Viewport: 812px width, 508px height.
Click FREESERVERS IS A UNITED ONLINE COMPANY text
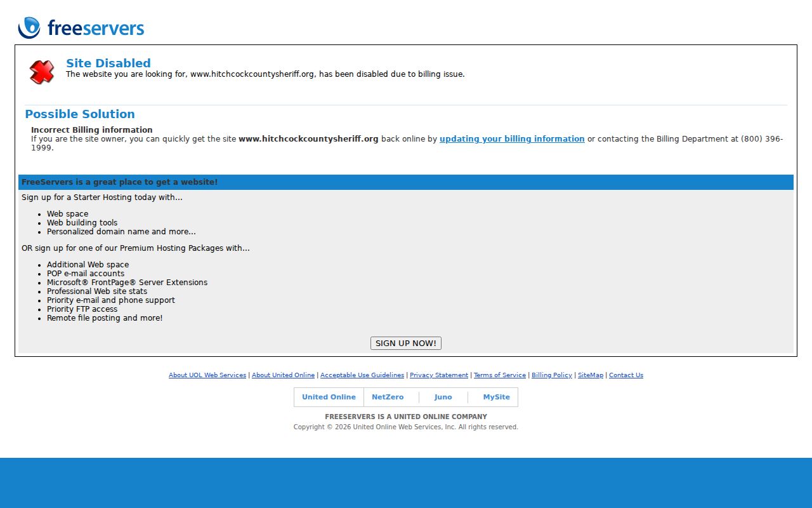[x=406, y=417]
